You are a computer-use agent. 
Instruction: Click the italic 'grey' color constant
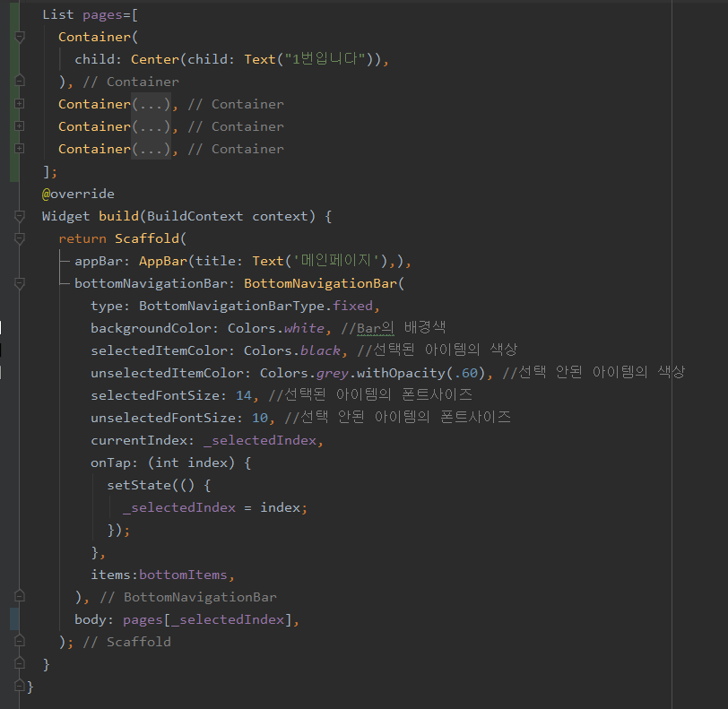[333, 373]
